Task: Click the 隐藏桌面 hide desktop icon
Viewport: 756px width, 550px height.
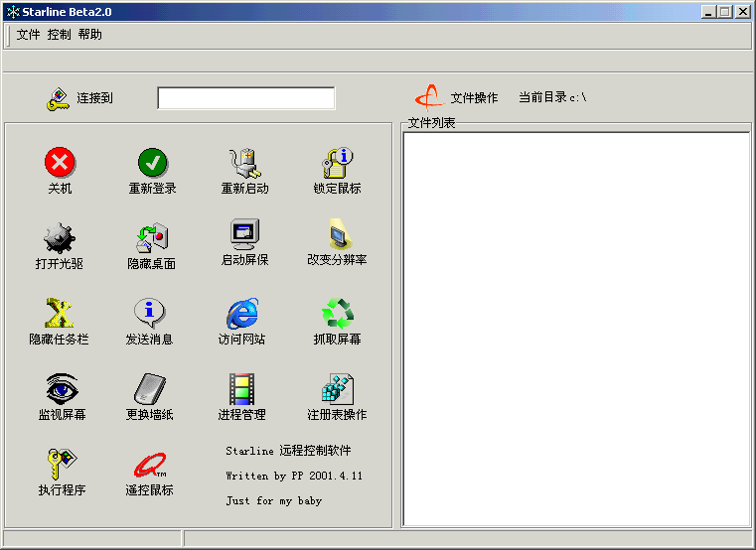Action: pos(152,237)
